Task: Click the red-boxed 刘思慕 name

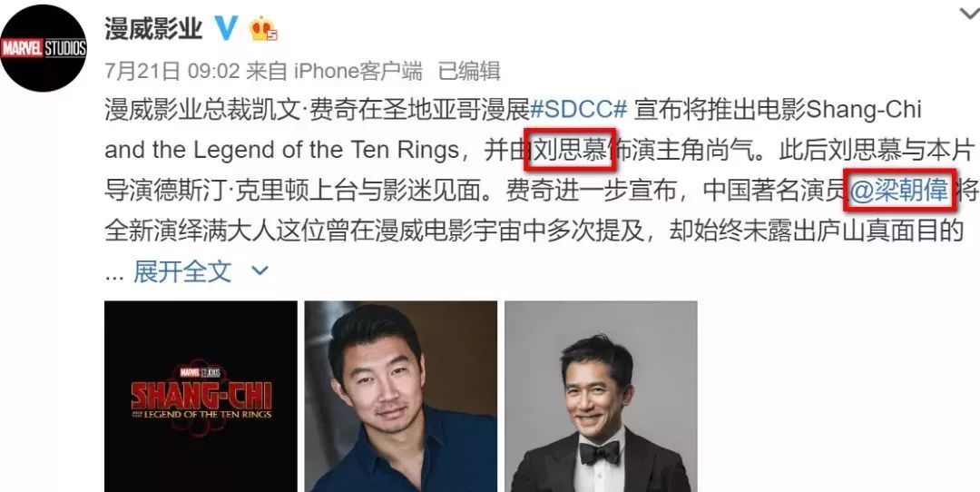Action: coord(571,151)
